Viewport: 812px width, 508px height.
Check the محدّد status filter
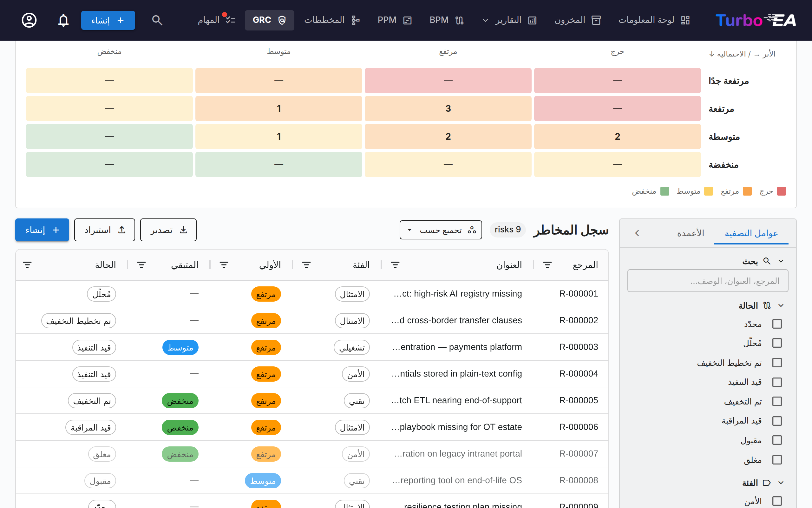pyautogui.click(x=777, y=324)
